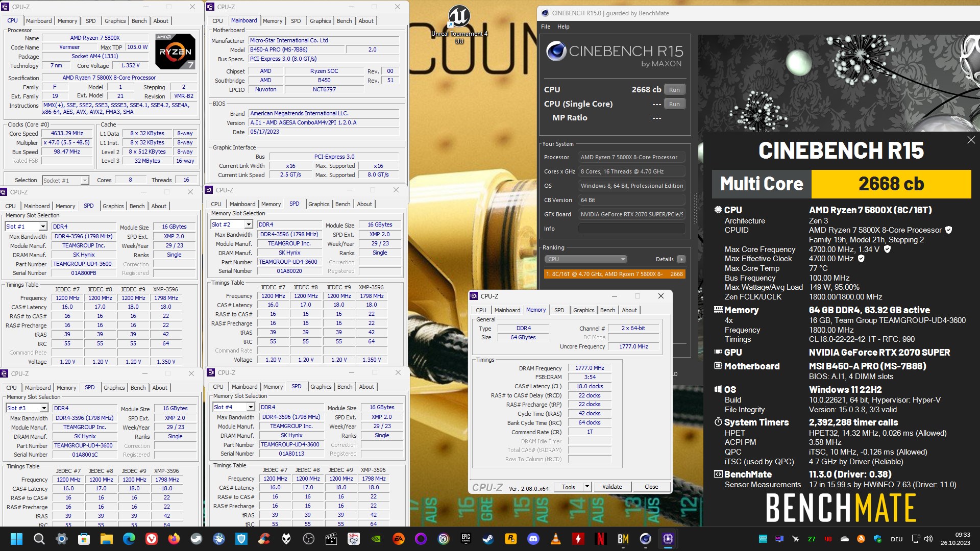Image resolution: width=980 pixels, height=551 pixels.
Task: Open the Tools dropdown arrow in CPU-Z
Action: pos(587,487)
